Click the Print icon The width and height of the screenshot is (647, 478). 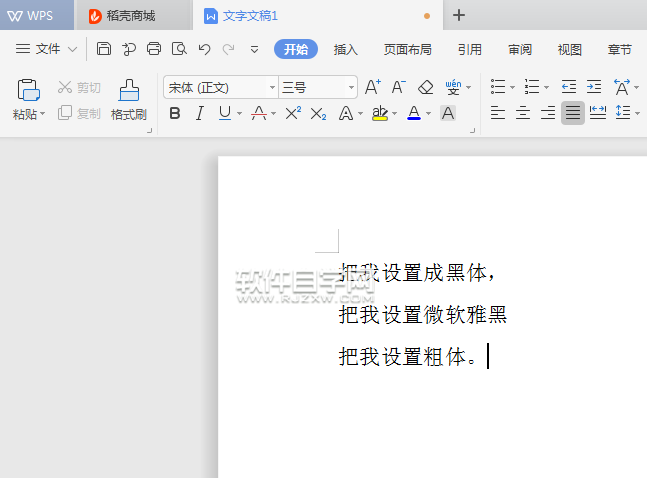point(154,49)
